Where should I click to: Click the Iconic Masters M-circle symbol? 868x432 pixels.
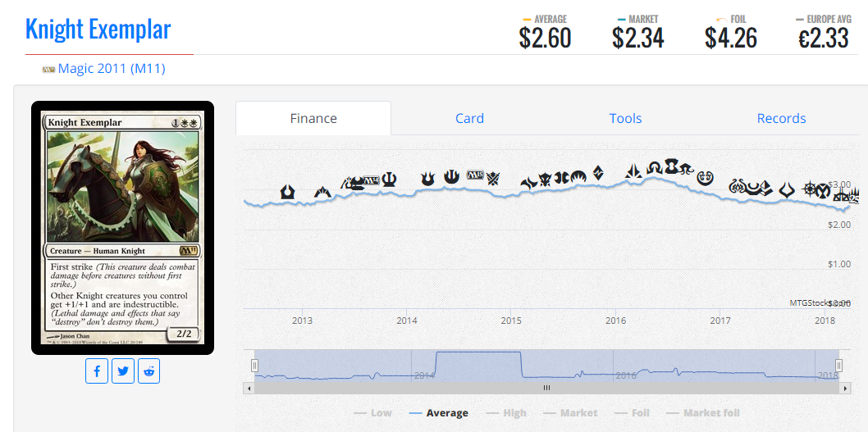823,190
